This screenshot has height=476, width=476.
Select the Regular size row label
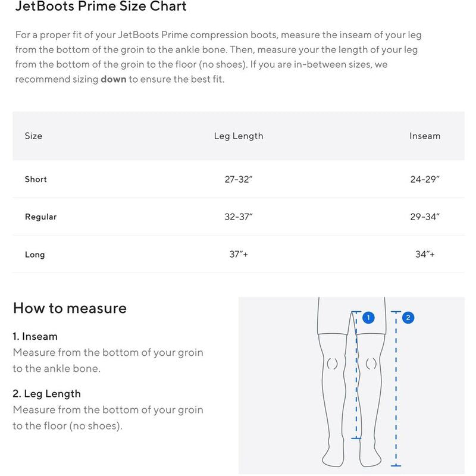point(40,217)
